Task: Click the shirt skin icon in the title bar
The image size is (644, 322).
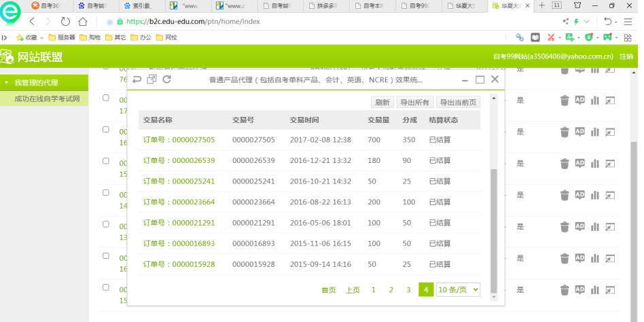Action: 577,5
